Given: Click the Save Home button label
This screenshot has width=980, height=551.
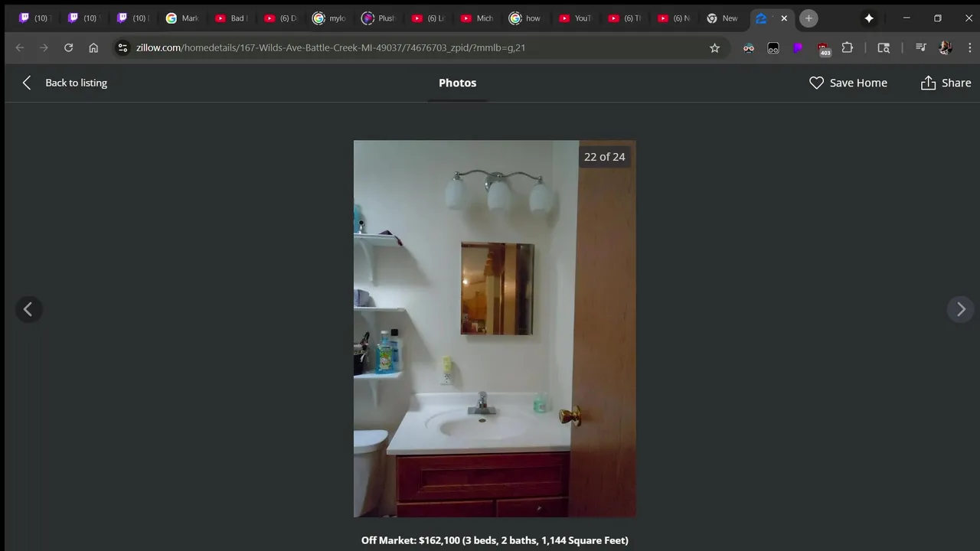Looking at the screenshot, I should (858, 83).
